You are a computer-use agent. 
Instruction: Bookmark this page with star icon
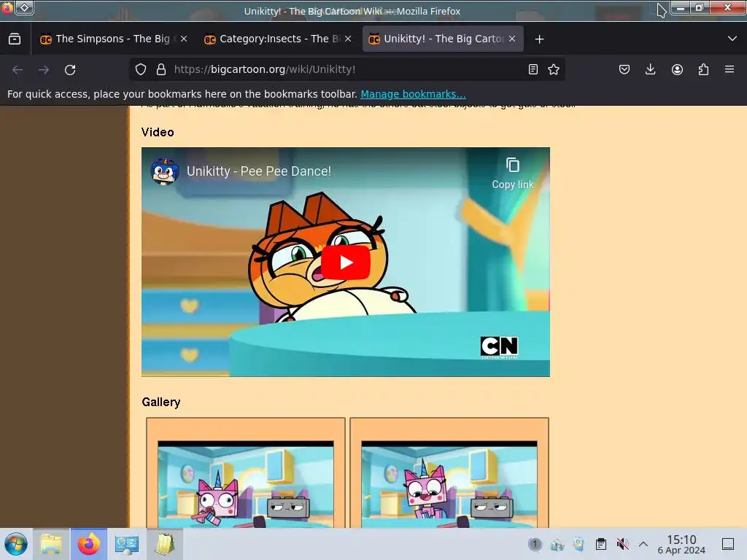click(554, 69)
